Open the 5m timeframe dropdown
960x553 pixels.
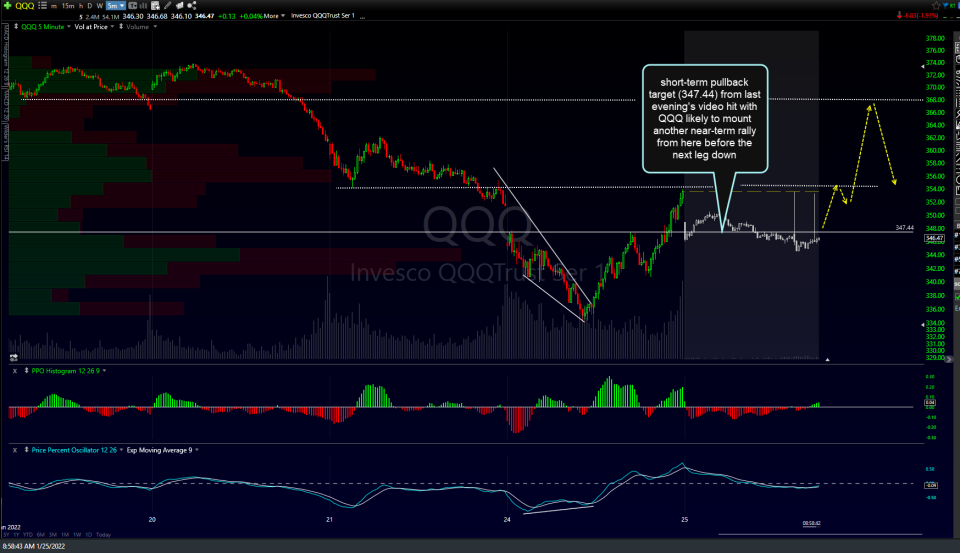pos(115,6)
